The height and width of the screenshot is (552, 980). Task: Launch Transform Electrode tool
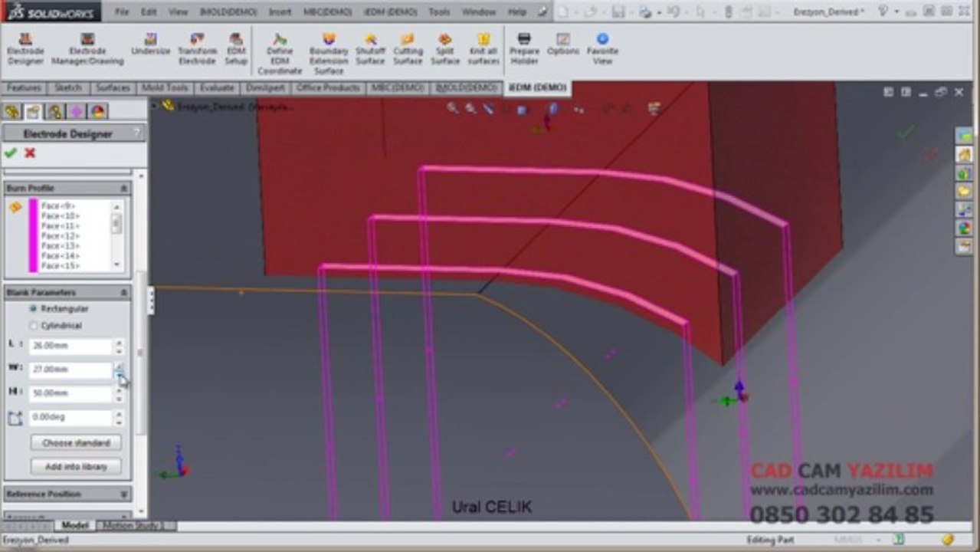[197, 50]
